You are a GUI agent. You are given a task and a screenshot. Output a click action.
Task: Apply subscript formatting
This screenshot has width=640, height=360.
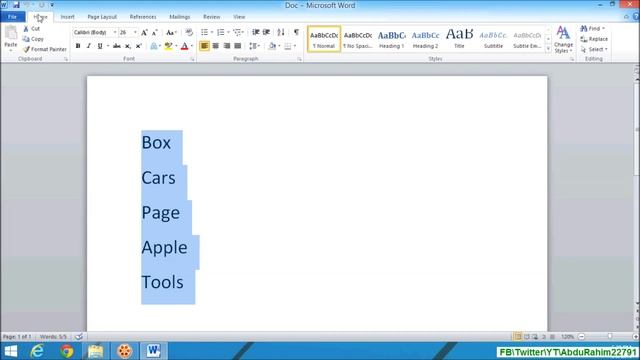pyautogui.click(x=128, y=46)
